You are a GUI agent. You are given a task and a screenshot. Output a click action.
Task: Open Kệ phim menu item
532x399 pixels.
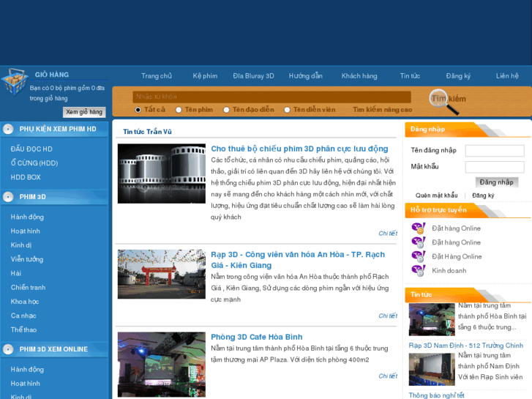click(x=205, y=75)
